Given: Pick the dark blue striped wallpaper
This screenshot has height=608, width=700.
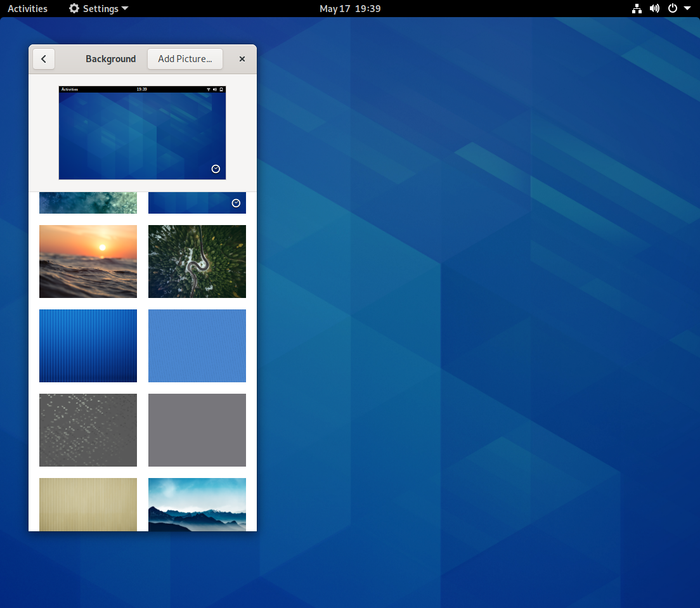Looking at the screenshot, I should (x=87, y=346).
